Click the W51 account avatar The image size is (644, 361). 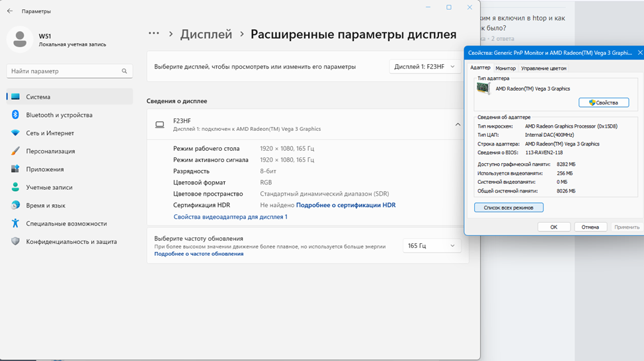point(20,40)
